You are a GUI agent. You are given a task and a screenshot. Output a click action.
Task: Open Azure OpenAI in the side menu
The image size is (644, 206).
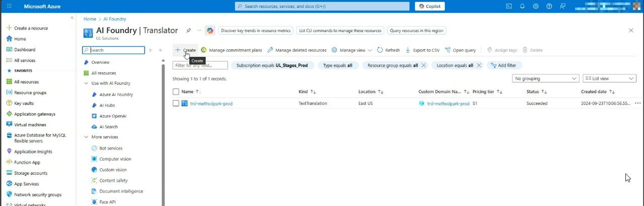(x=113, y=116)
